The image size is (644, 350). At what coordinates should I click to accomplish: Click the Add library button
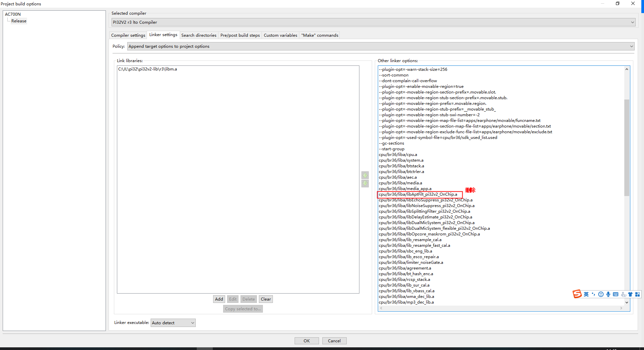pos(219,299)
